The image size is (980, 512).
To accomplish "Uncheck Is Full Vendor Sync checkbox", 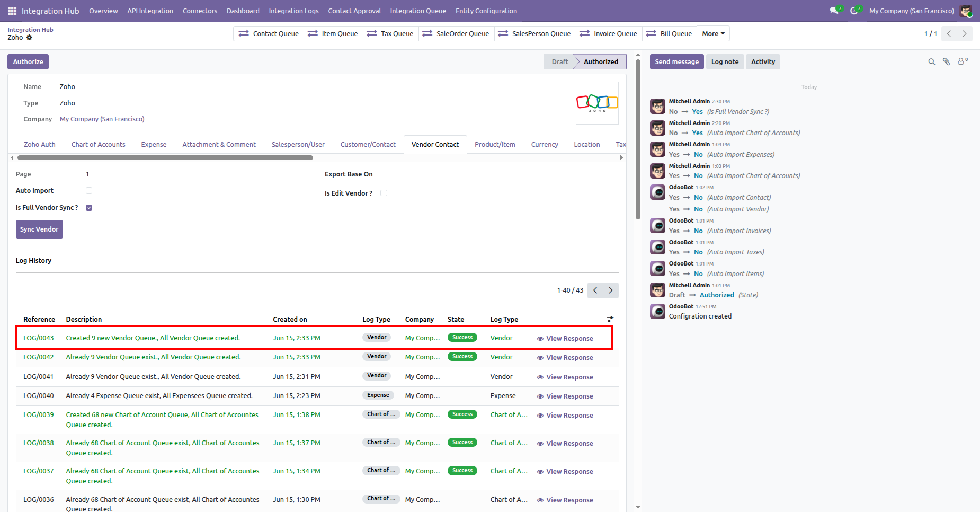I will pos(89,208).
